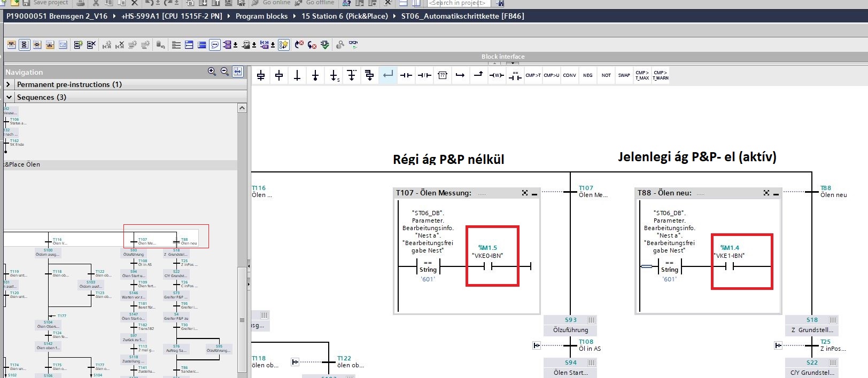This screenshot has height=378, width=868.
Task: Insert CMP>T_WARN comparator
Action: [661, 75]
